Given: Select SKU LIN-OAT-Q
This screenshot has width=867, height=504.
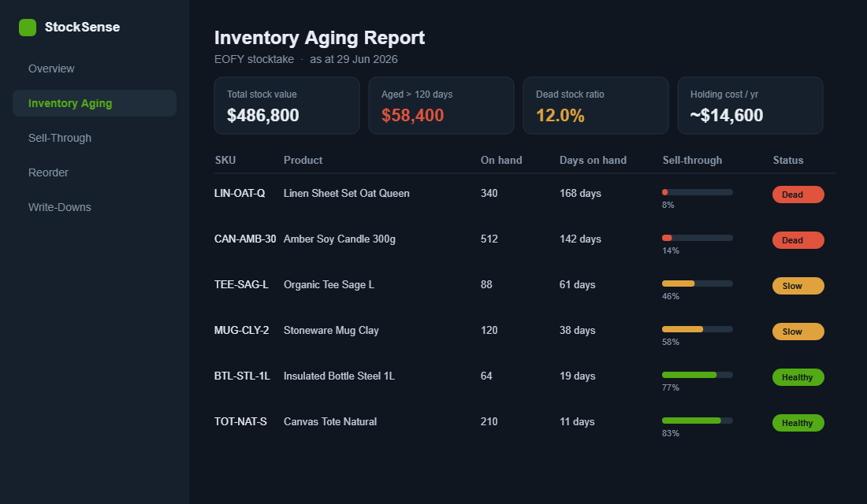Looking at the screenshot, I should coord(240,194).
